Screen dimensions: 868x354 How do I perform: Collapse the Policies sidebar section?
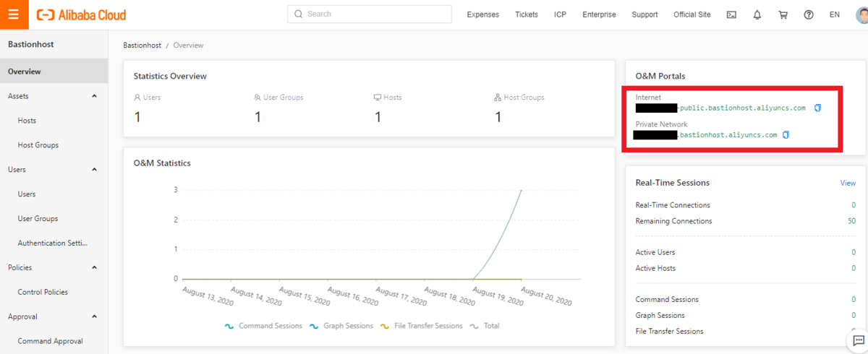[94, 267]
